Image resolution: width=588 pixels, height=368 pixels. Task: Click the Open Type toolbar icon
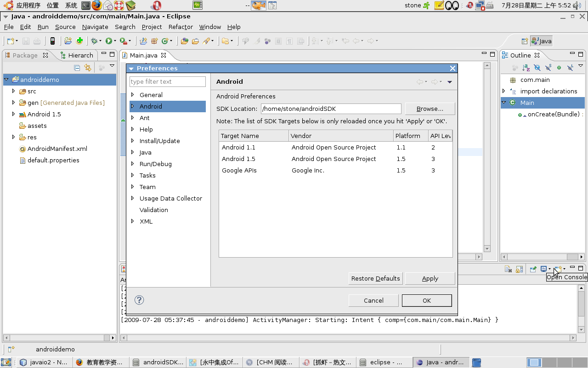click(185, 41)
